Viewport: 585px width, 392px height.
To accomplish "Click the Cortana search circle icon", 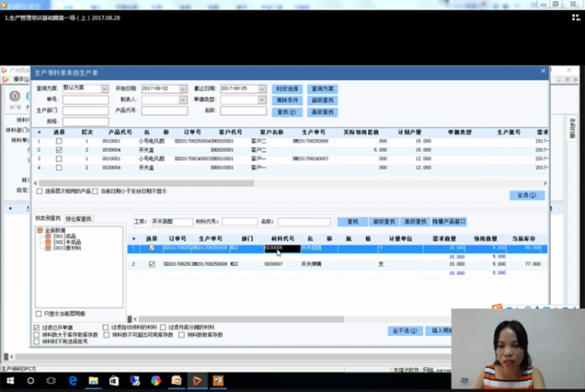I will (29, 380).
